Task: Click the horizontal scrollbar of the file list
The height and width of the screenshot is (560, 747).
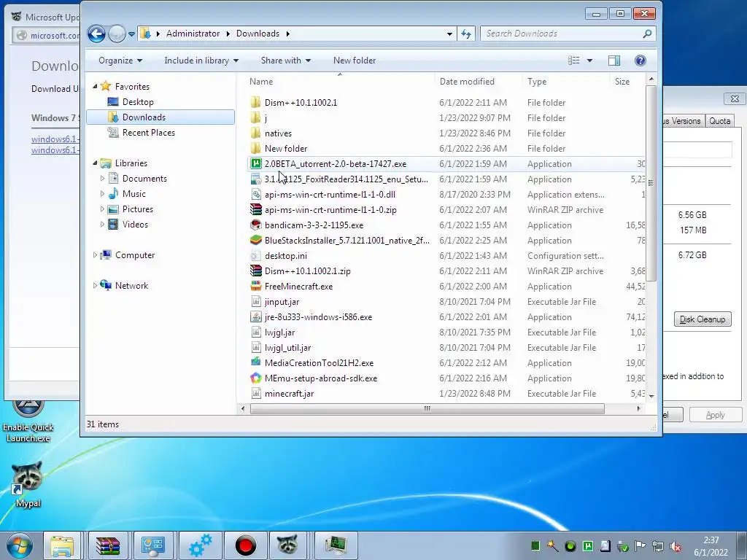Action: click(427, 408)
